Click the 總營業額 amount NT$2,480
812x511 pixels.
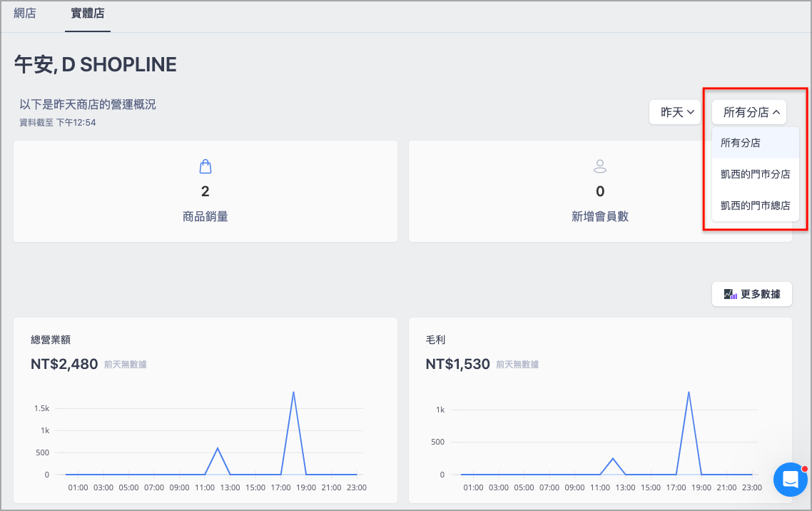pos(64,364)
